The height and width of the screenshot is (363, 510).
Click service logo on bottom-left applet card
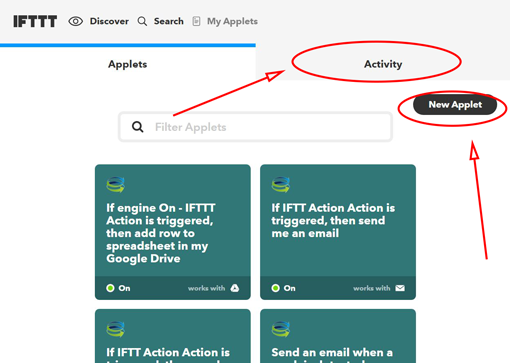pos(116,329)
